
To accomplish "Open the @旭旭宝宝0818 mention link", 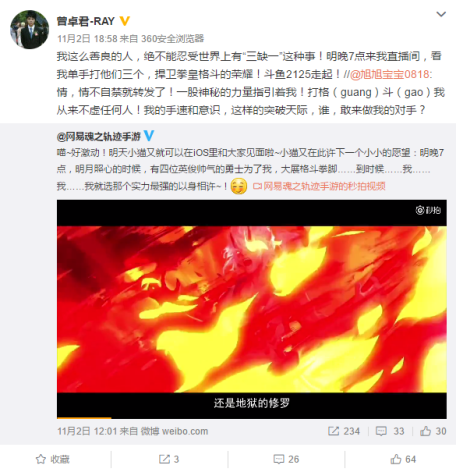I will pos(391,74).
